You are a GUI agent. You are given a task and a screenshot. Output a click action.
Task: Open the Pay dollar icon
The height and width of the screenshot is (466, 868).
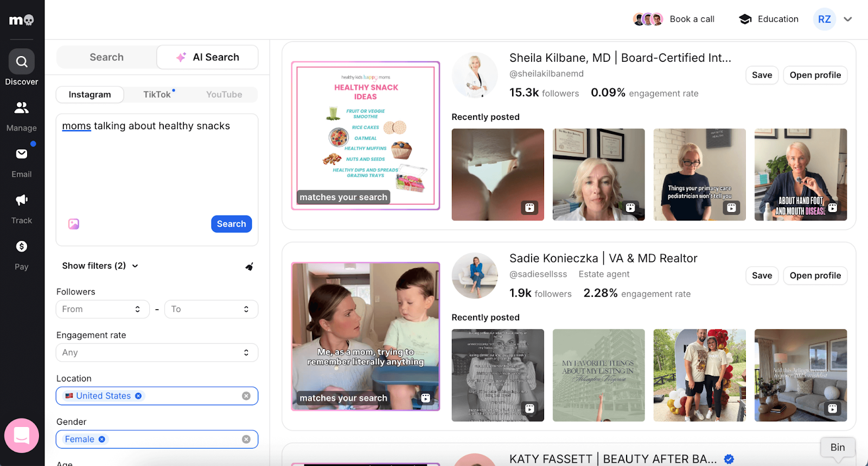[x=22, y=246]
